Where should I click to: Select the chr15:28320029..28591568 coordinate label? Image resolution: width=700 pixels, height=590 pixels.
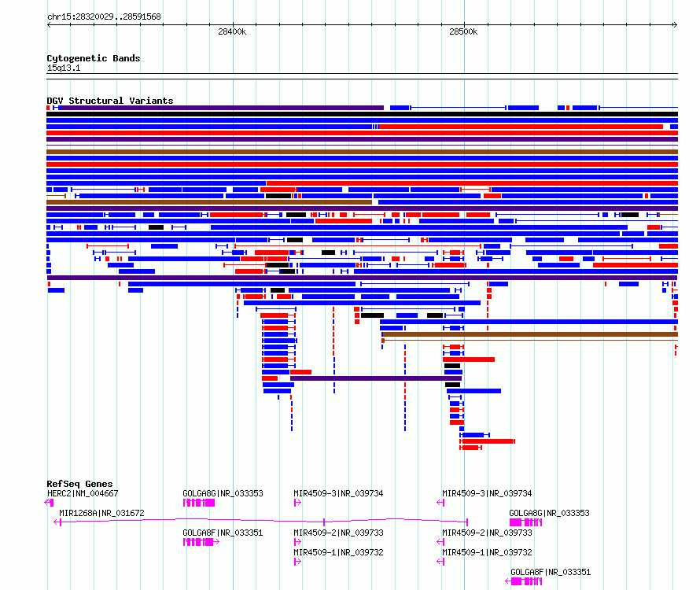click(104, 17)
